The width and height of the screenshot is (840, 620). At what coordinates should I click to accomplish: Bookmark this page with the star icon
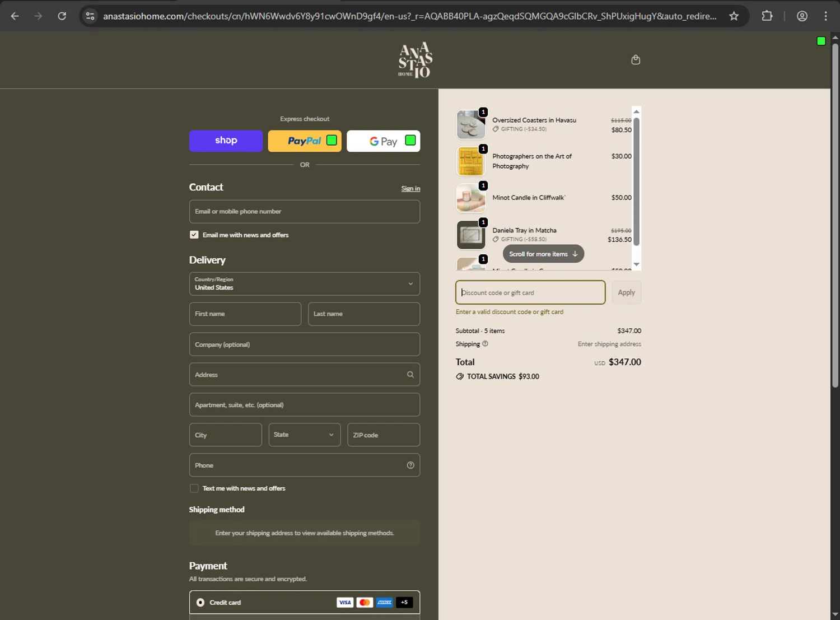click(734, 16)
